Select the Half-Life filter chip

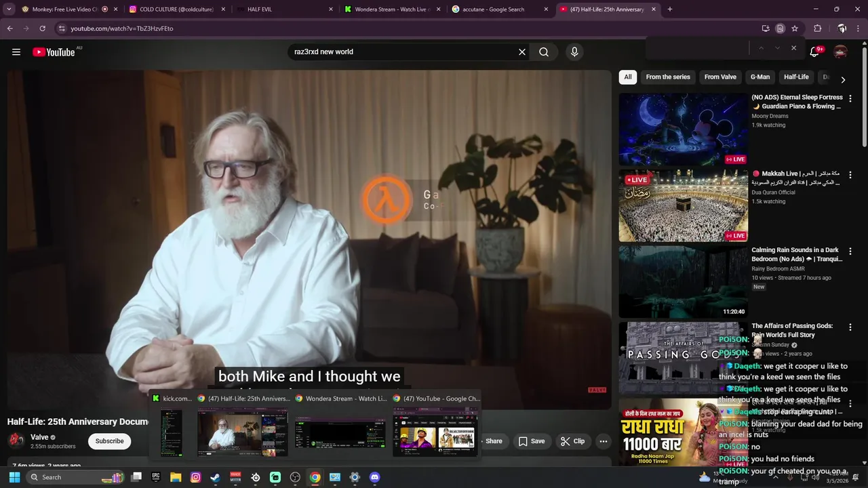pyautogui.click(x=796, y=77)
